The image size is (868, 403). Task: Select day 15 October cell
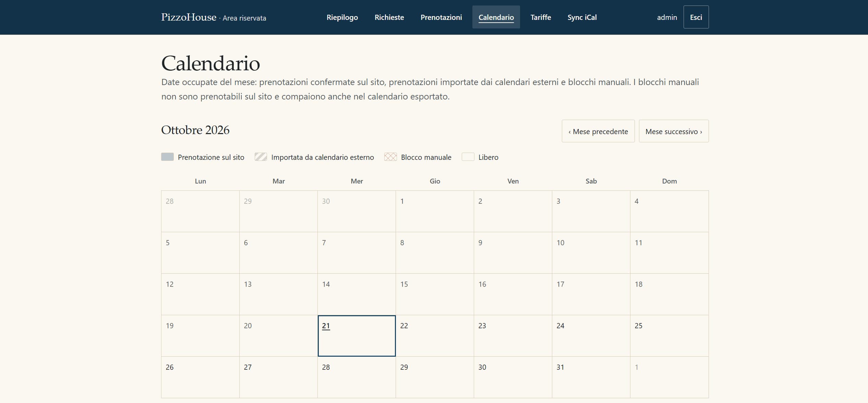pos(435,294)
